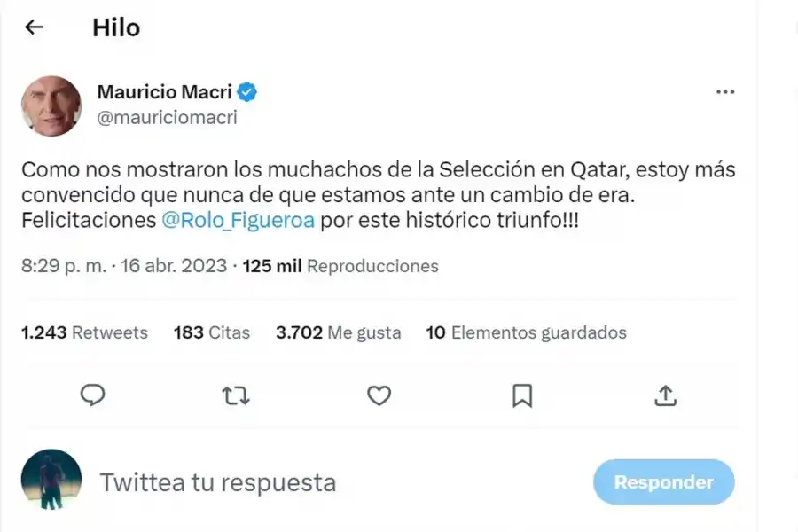Click the retweet icon below the tweet

[235, 395]
